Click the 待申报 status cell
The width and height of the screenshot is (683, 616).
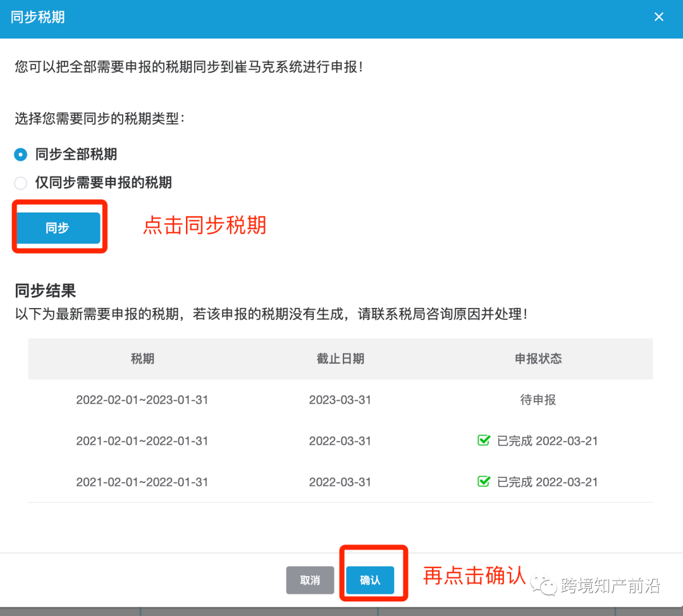(x=538, y=400)
